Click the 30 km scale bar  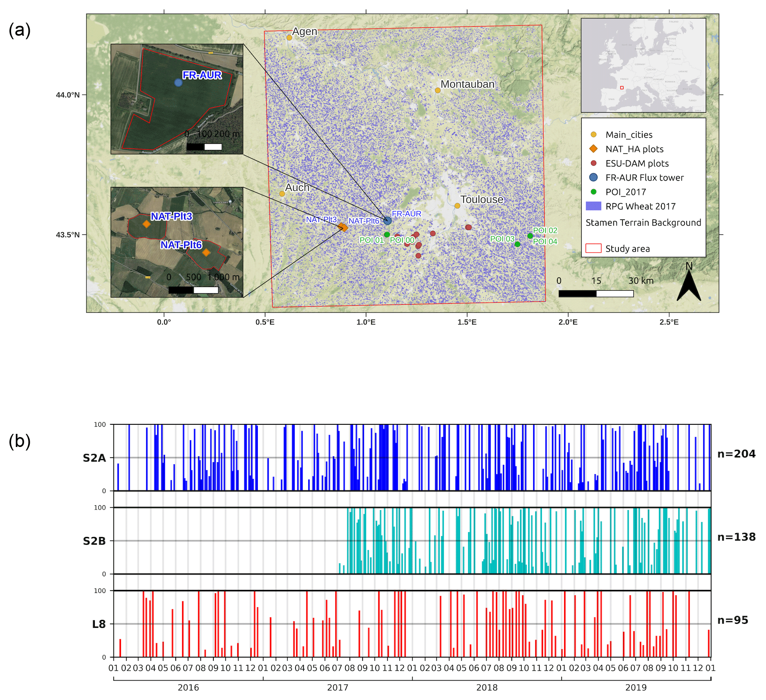pos(596,293)
